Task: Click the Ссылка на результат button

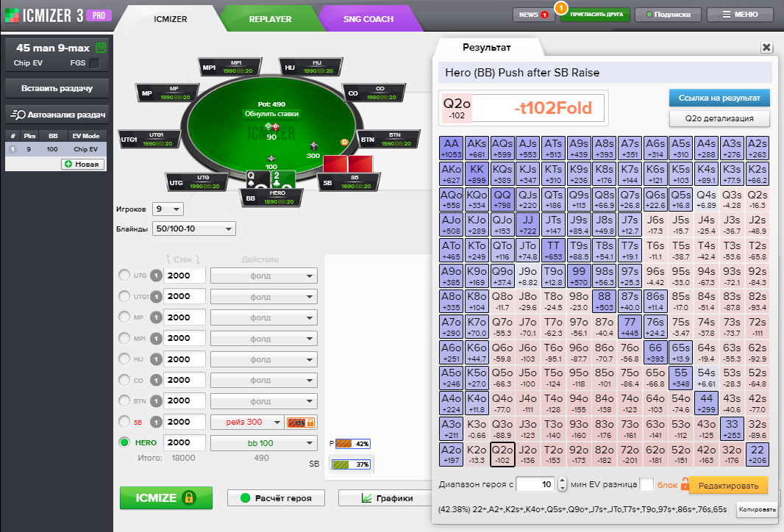Action: click(x=719, y=98)
